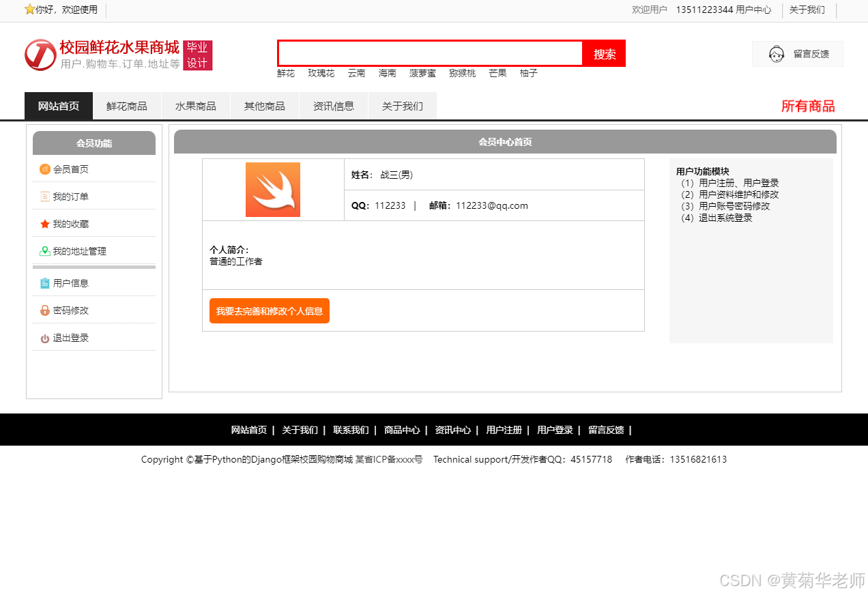Click the green 我的地址管理 icon
The width and height of the screenshot is (868, 595).
[x=45, y=251]
